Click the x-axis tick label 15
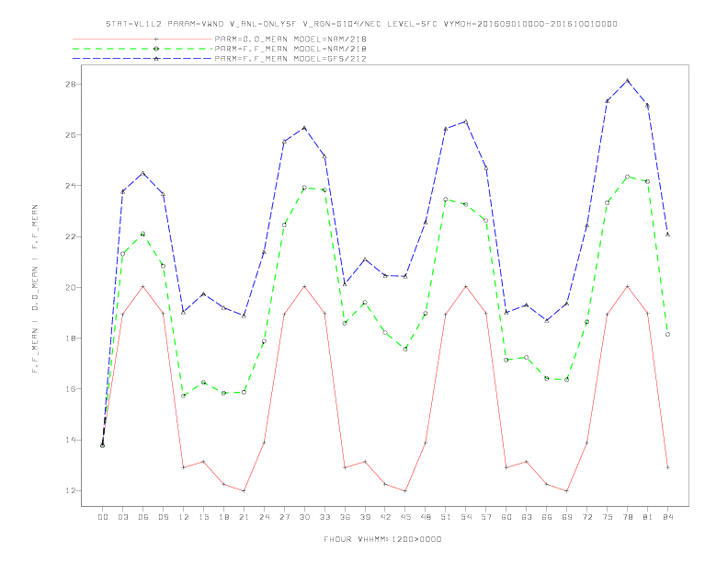The width and height of the screenshot is (728, 563). [204, 517]
